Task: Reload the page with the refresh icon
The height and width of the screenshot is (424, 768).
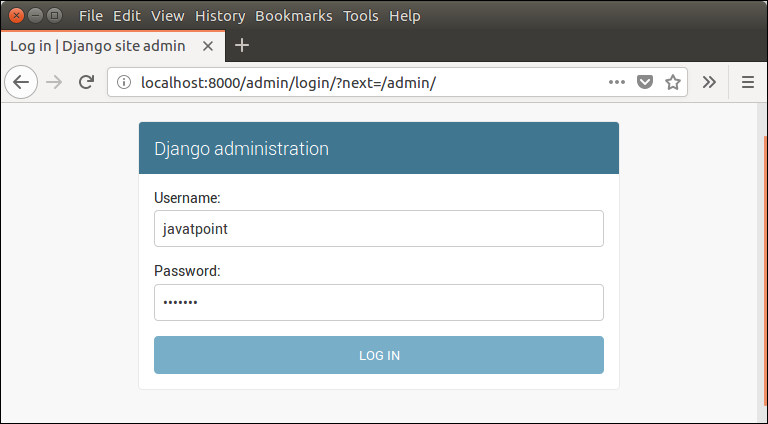Action: pyautogui.click(x=86, y=82)
